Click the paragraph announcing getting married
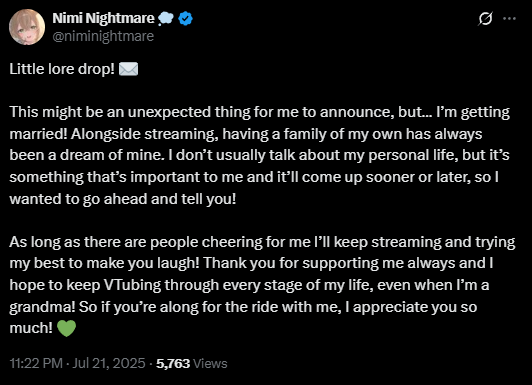This screenshot has width=532, height=385. [x=260, y=155]
